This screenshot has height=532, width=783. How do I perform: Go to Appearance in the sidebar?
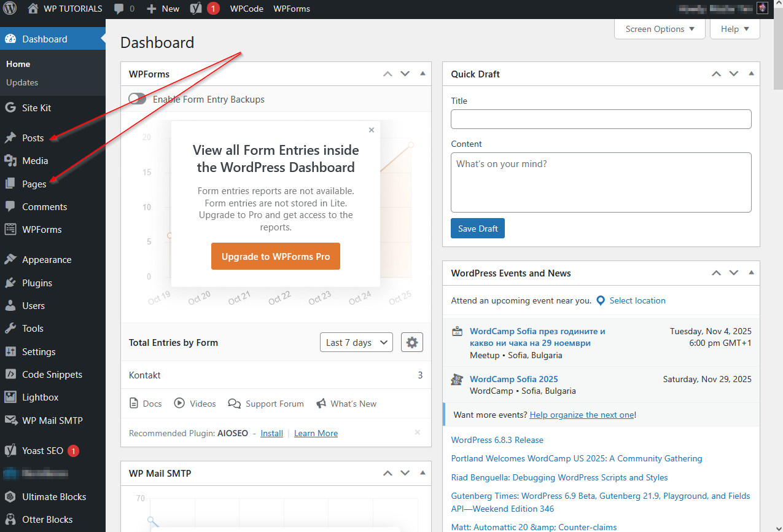pyautogui.click(x=47, y=260)
